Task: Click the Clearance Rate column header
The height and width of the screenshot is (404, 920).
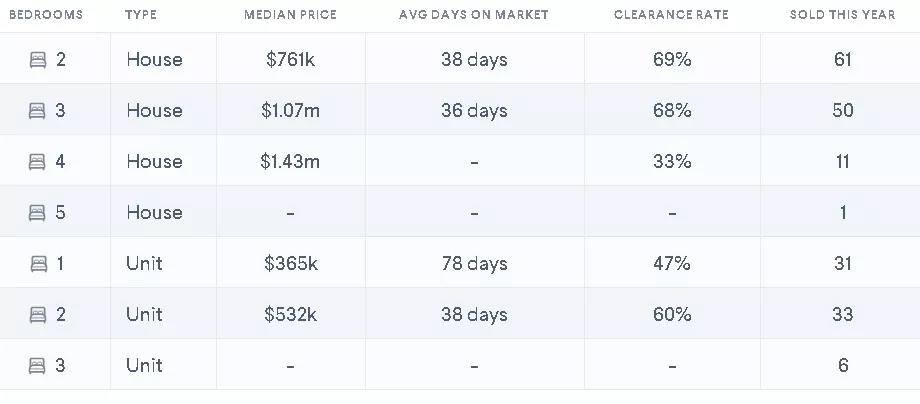Action: click(x=671, y=16)
